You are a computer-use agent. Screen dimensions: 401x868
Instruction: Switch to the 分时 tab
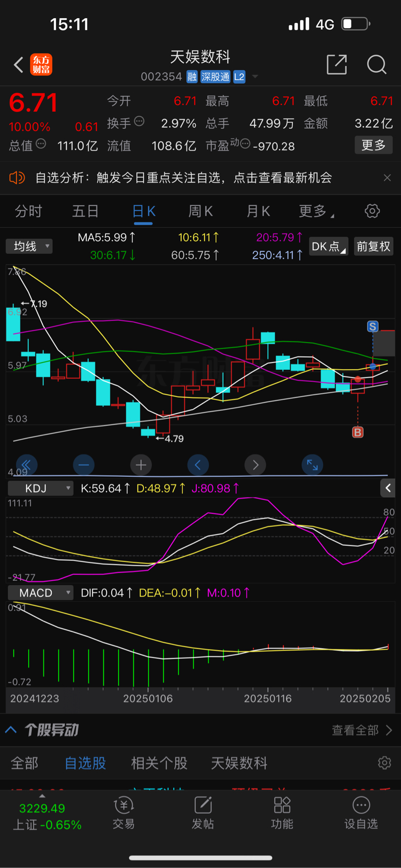click(28, 211)
